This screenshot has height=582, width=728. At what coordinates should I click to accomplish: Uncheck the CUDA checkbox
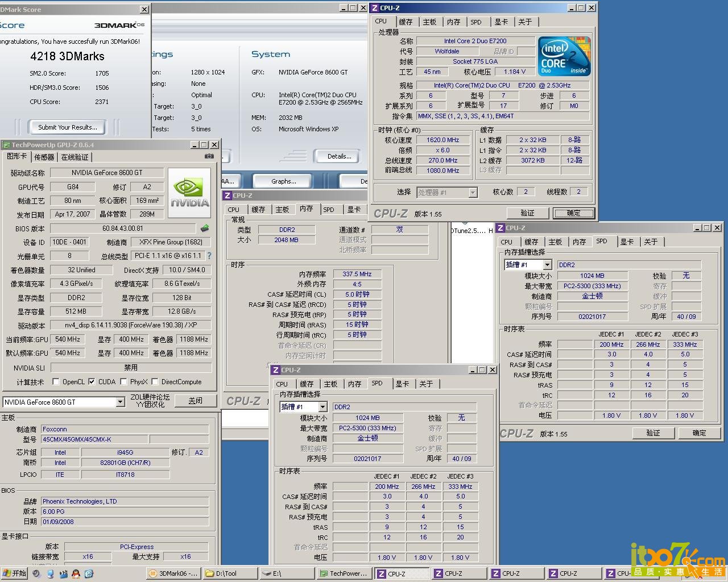tap(92, 382)
